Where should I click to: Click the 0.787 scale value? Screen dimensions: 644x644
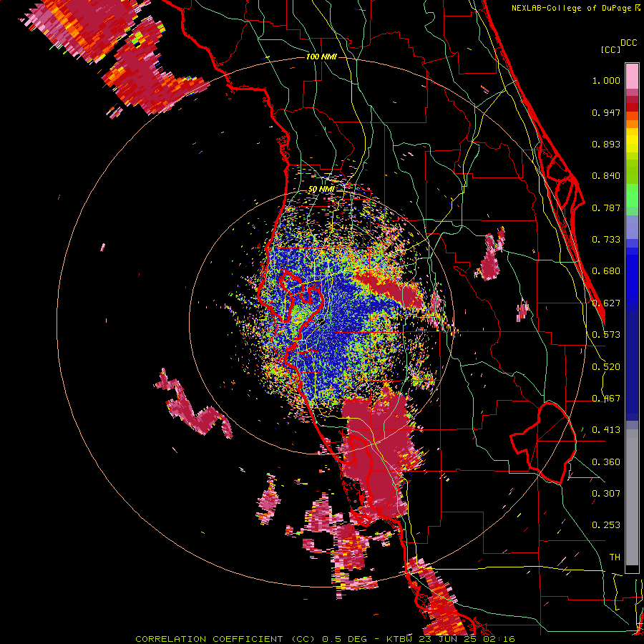[x=606, y=208]
